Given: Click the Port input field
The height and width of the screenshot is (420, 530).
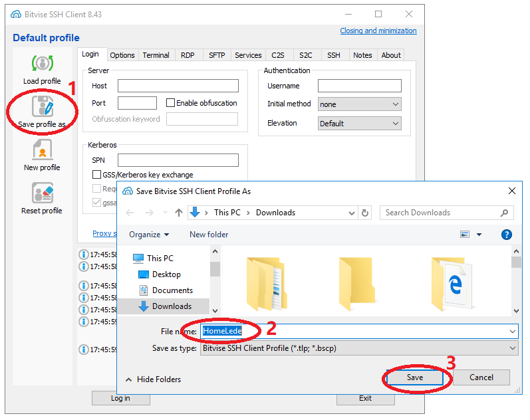Looking at the screenshot, I should pos(137,103).
